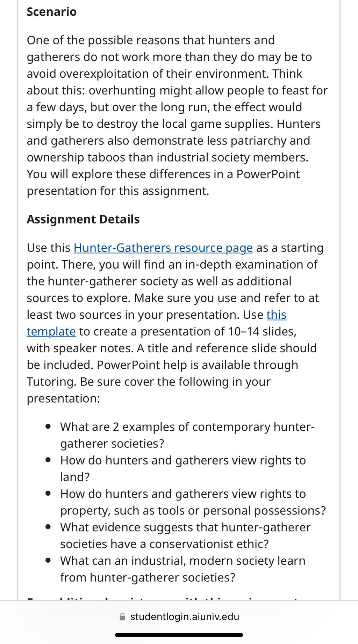
Task: Select the bullet about industrial, modern society
Action: 183,569
